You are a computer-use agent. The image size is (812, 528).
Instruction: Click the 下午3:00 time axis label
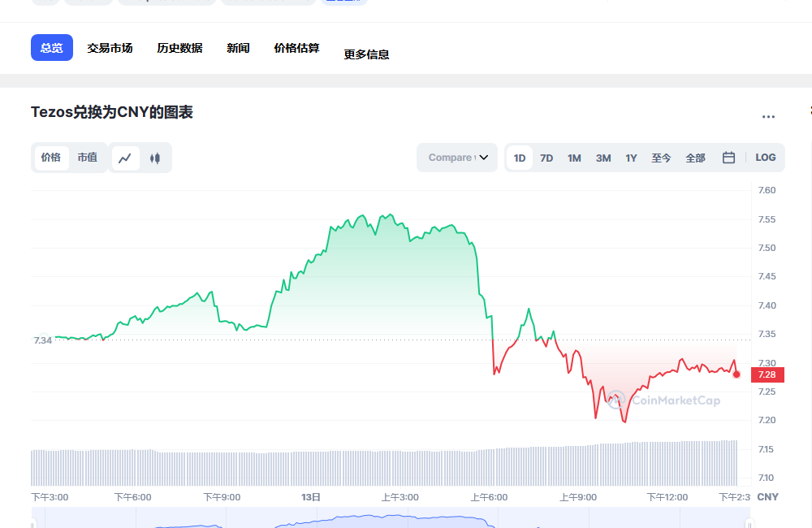pos(50,497)
